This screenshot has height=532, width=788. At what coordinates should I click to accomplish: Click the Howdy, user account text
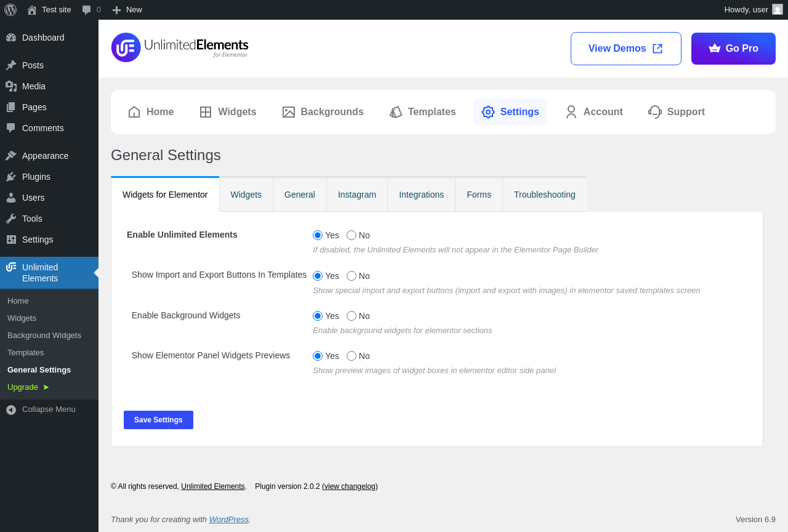pos(746,10)
